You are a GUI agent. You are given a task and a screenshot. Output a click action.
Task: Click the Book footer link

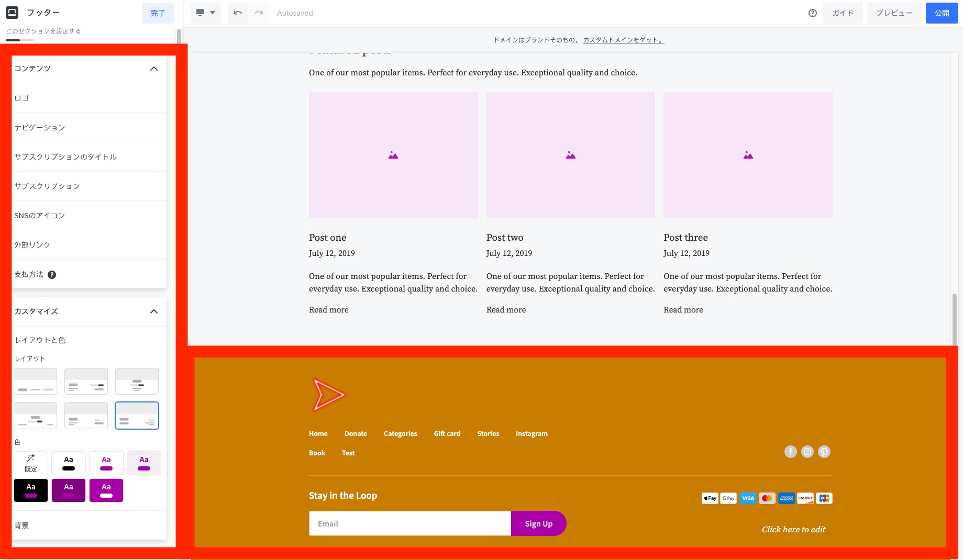tap(317, 453)
